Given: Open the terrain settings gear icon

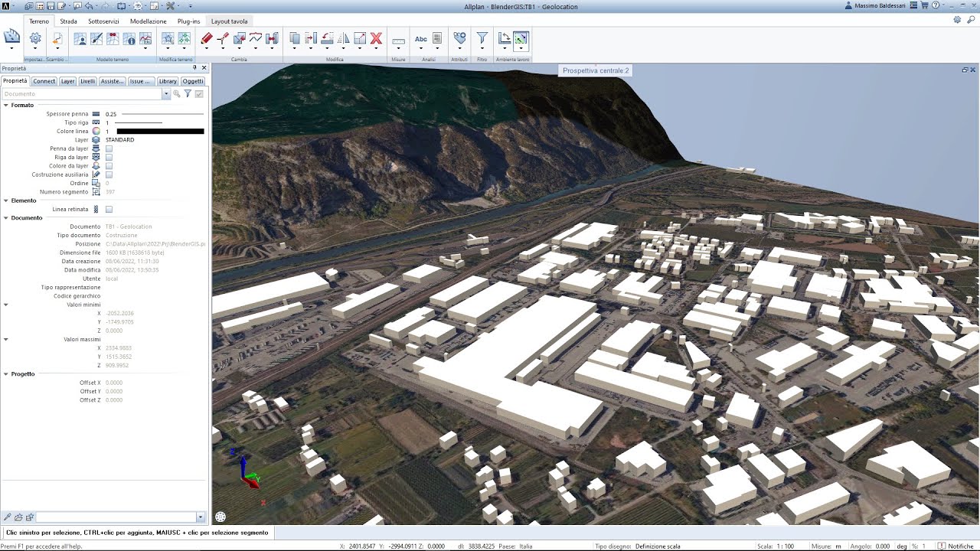Looking at the screenshot, I should coord(35,38).
